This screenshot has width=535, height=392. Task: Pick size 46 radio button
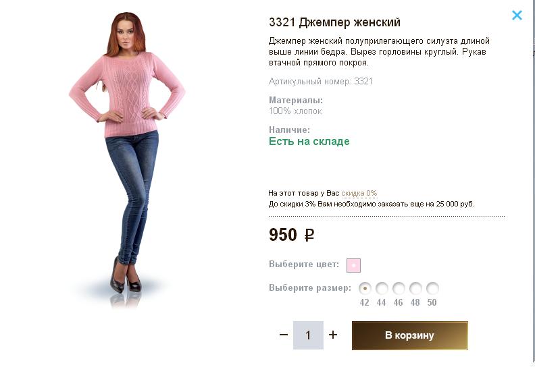click(x=399, y=288)
